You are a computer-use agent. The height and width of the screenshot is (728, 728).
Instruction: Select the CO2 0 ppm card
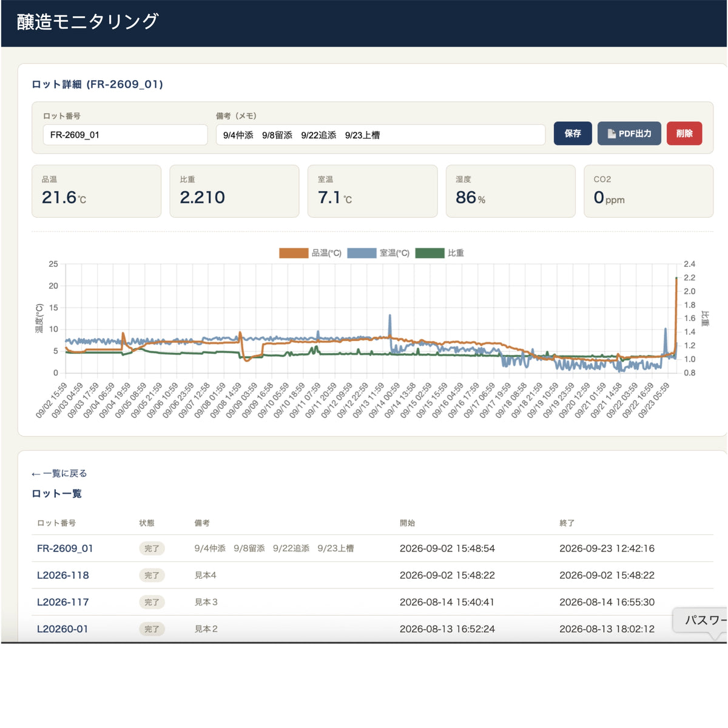click(x=649, y=191)
